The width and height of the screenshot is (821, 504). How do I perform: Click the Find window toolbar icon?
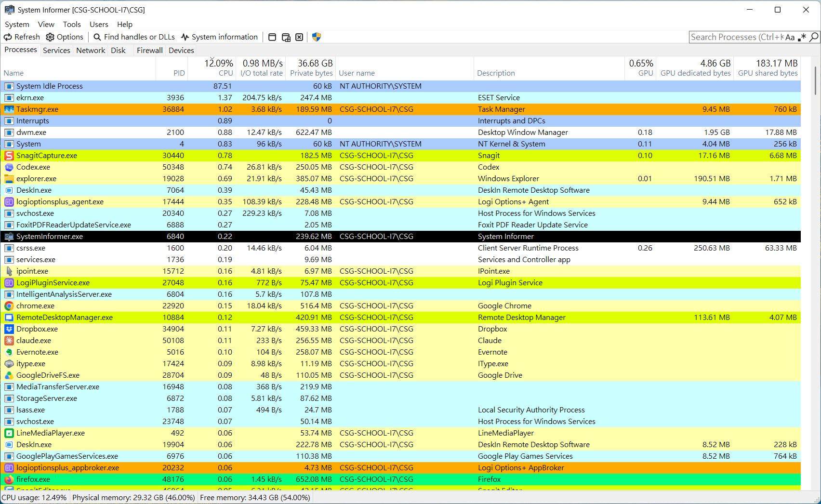click(272, 37)
